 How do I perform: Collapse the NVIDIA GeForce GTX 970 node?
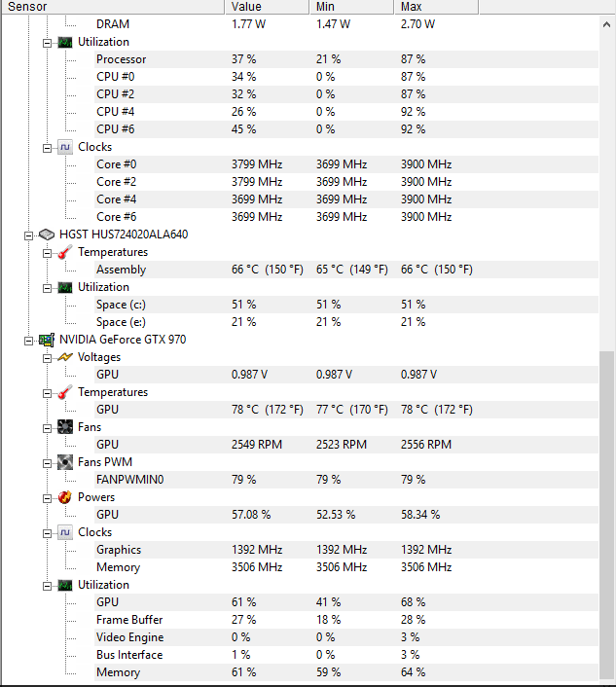click(x=28, y=341)
